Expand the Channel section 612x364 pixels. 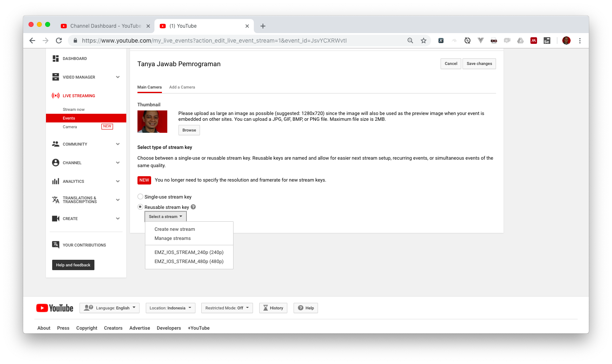coord(118,163)
